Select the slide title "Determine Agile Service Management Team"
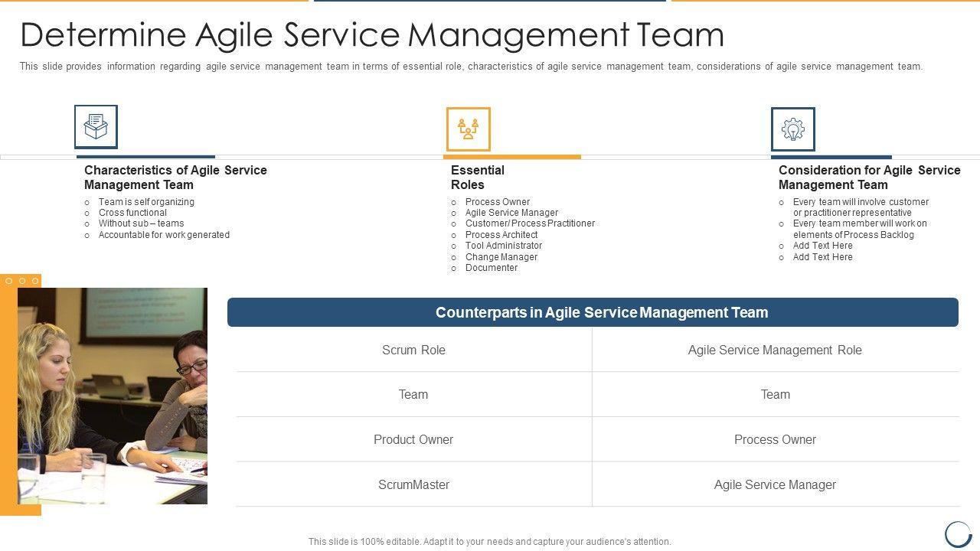This screenshot has width=980, height=551. 372,35
